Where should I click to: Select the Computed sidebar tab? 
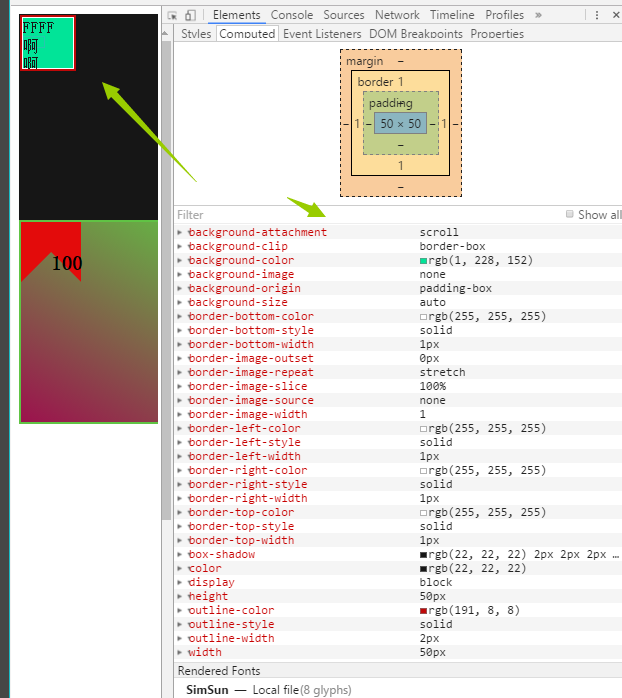click(x=247, y=34)
